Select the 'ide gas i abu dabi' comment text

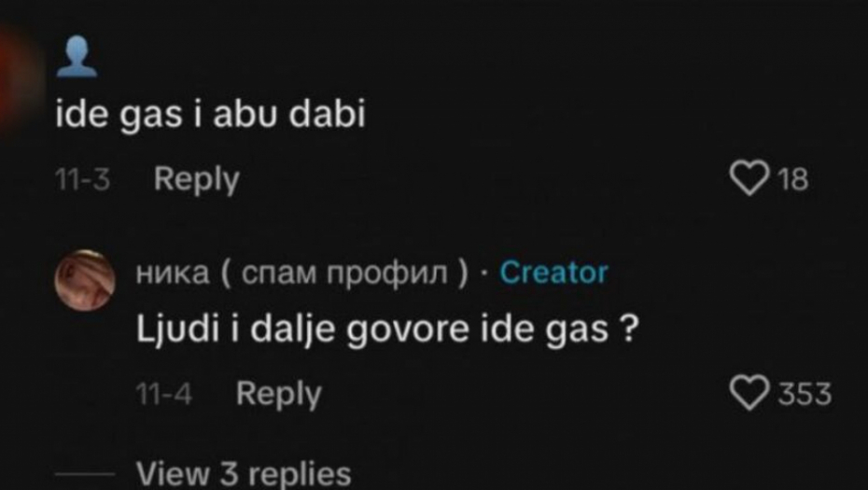pyautogui.click(x=210, y=115)
